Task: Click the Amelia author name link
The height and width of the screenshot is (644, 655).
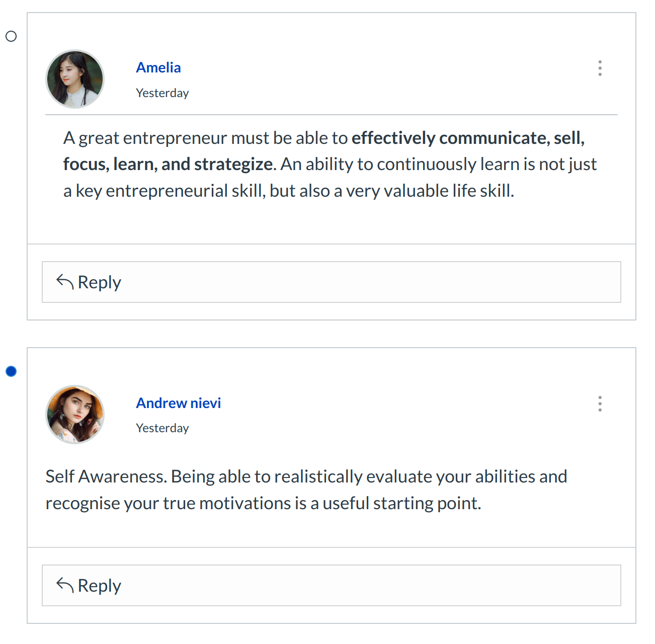Action: (x=158, y=67)
